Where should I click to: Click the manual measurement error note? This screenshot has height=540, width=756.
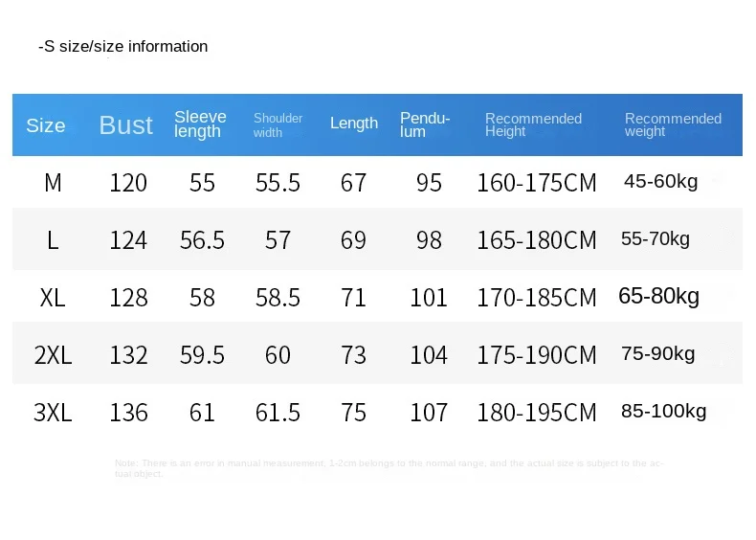pos(389,468)
